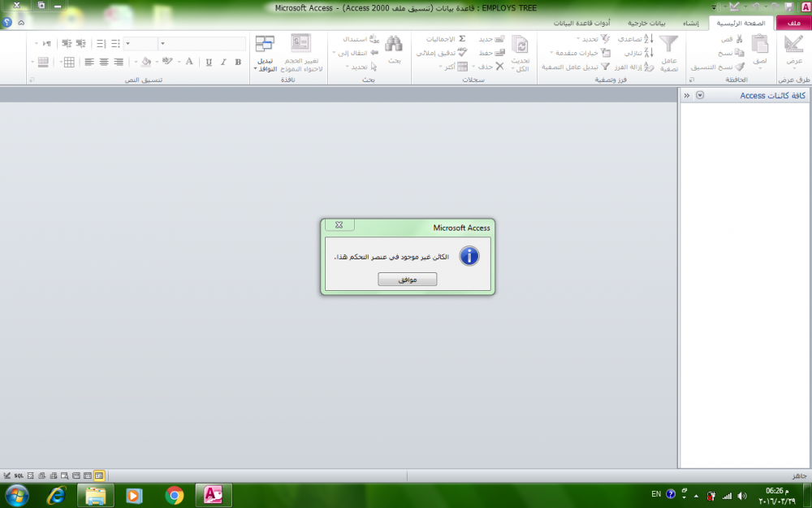Image resolution: width=812 pixels, height=508 pixels.
Task: Align text left in the ribbon
Action: click(x=89, y=63)
